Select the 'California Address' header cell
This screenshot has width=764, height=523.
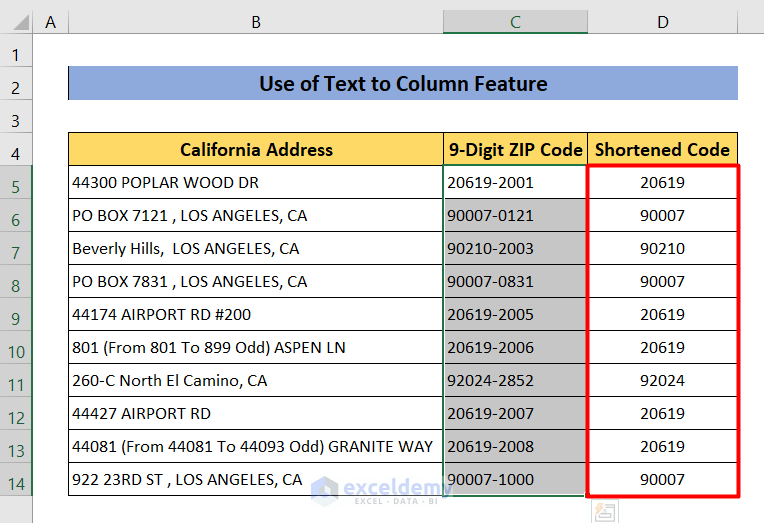pos(256,150)
